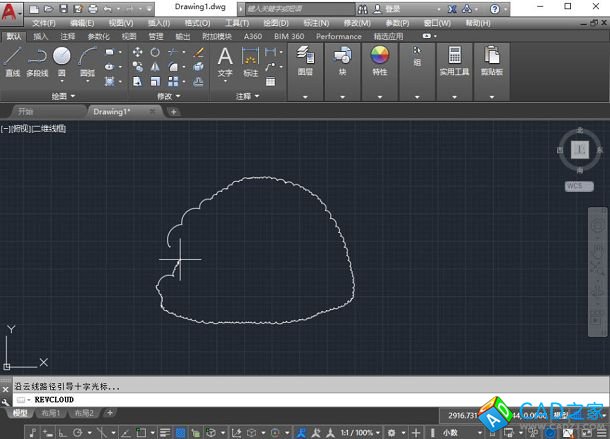Switch to the 参数化 ribbon tab

99,36
